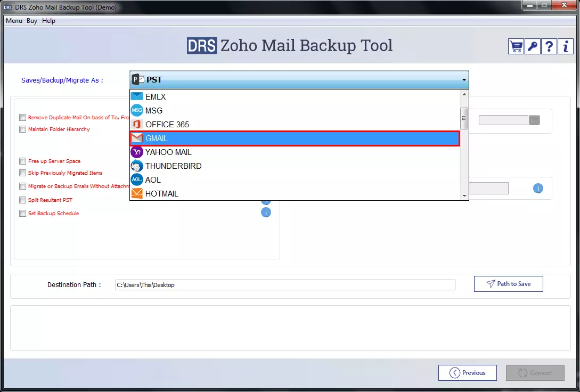Close the DRS Zoho Mail Backup window
580x392 pixels.
tap(564, 5)
